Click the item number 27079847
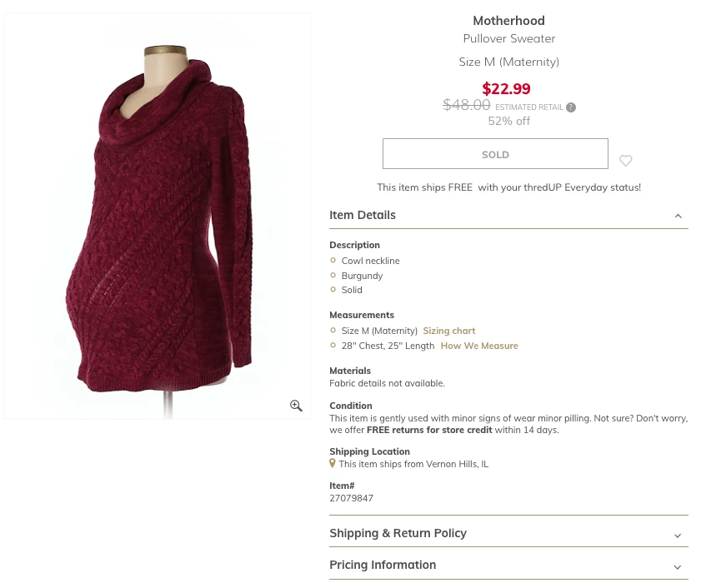The image size is (711, 588). click(x=352, y=498)
